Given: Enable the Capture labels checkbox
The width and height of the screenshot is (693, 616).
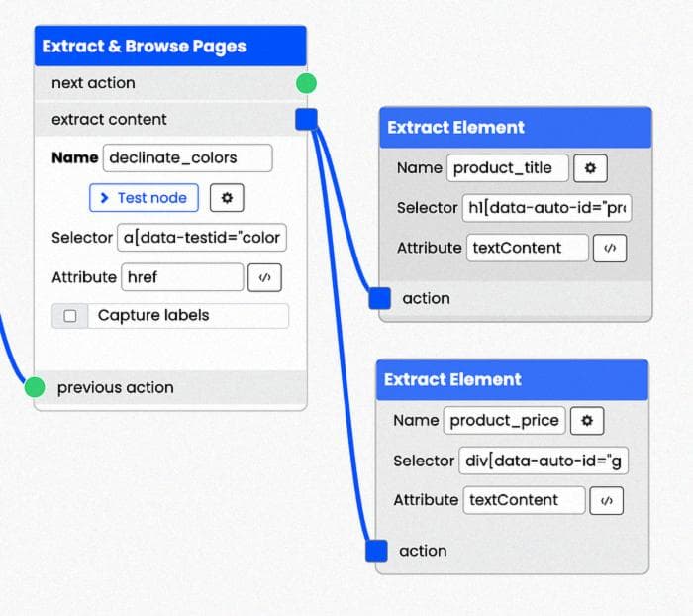Looking at the screenshot, I should pos(70,316).
